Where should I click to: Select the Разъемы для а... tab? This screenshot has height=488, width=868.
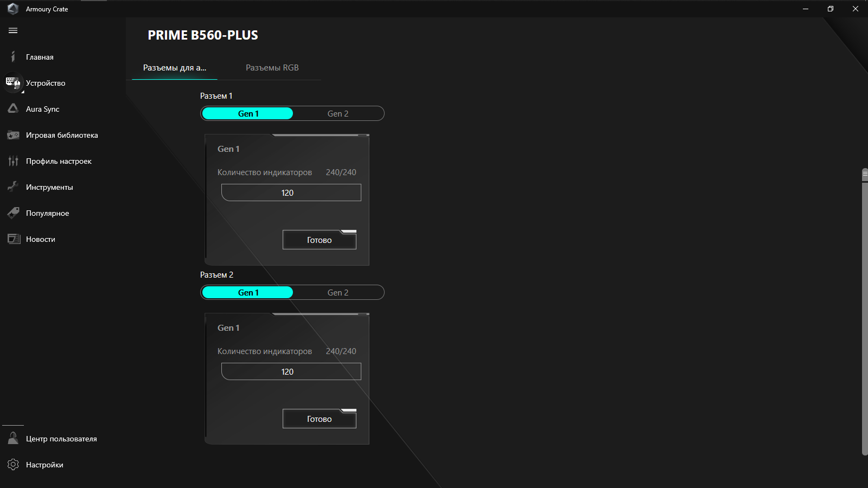175,68
